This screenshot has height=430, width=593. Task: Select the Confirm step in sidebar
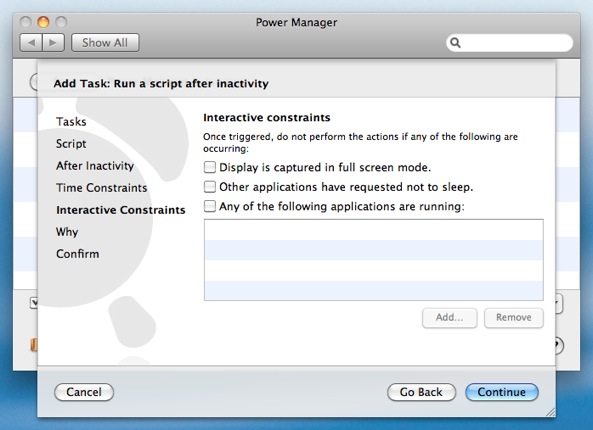pos(78,254)
